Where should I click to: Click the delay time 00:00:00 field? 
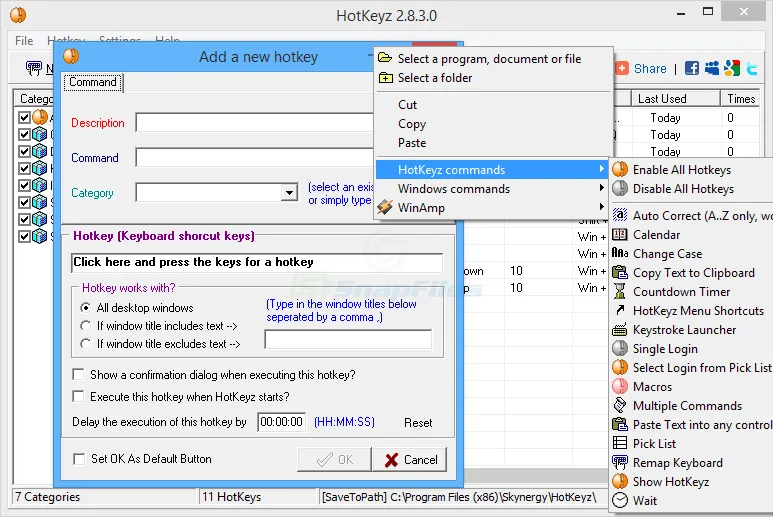click(281, 422)
